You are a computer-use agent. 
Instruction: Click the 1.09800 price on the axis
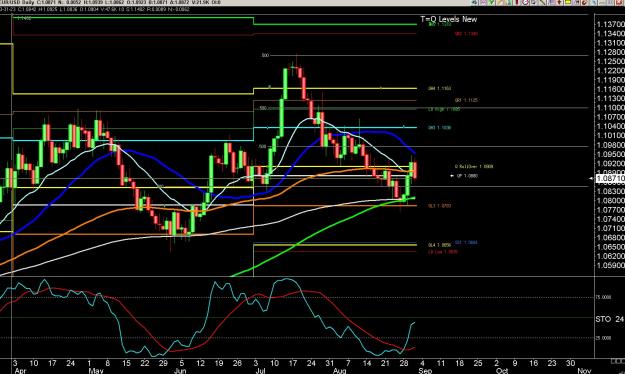point(610,145)
